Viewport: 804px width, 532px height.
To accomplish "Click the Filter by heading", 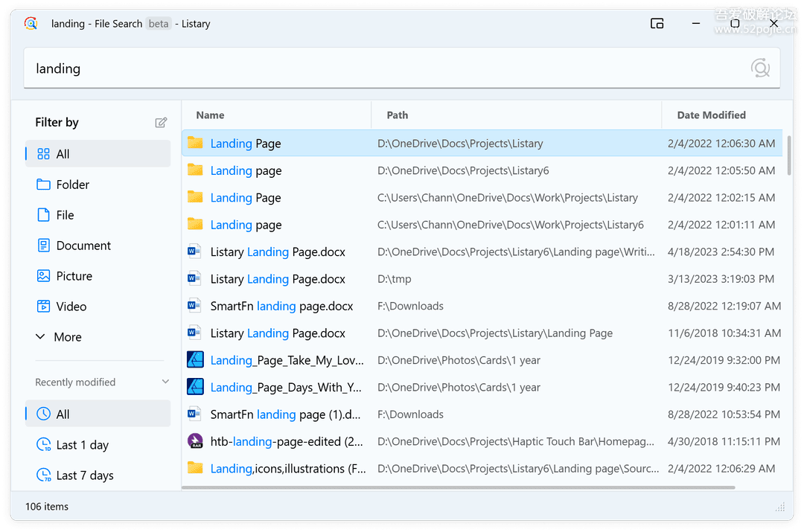I will 57,122.
